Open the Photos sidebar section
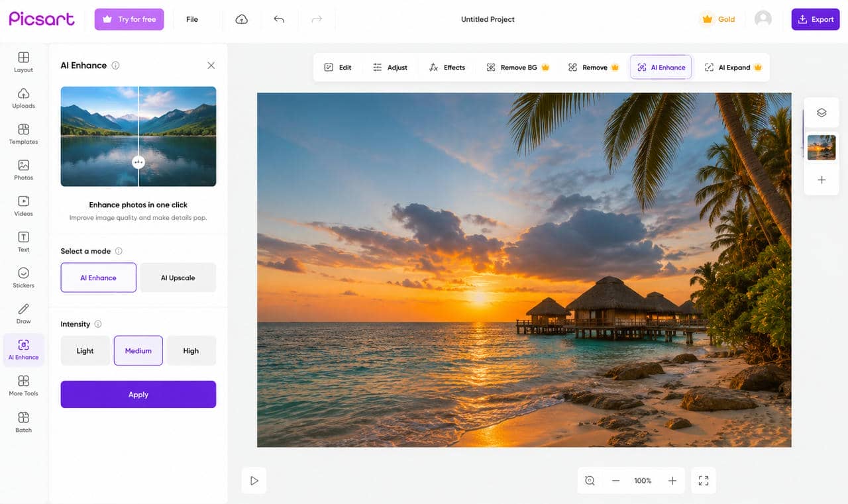 point(23,170)
